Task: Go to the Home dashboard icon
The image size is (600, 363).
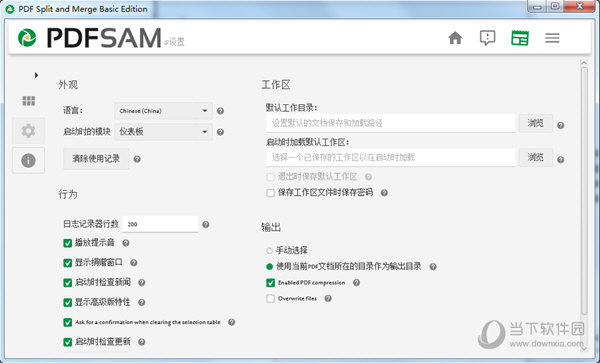Action: (x=455, y=38)
